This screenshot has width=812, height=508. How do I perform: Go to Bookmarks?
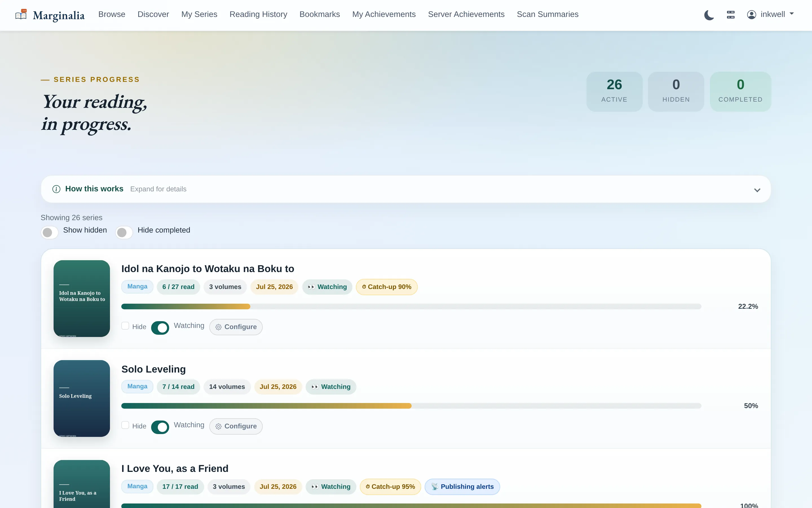pos(320,14)
